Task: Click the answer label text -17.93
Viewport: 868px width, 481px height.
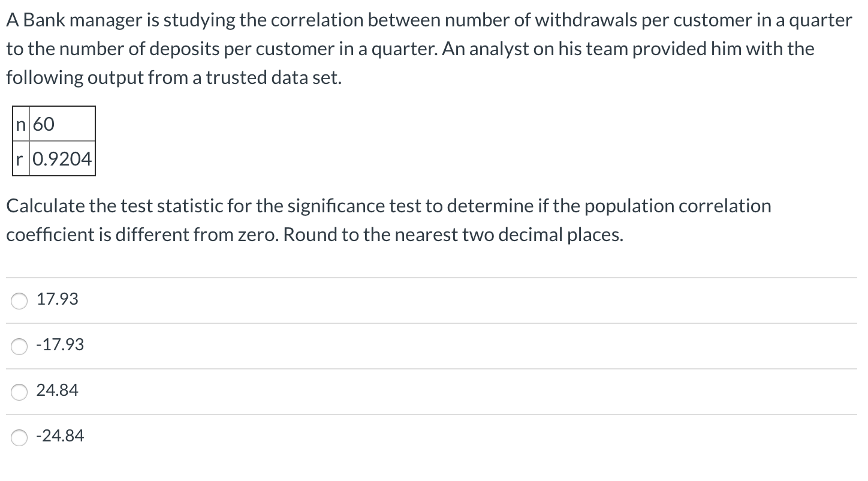Action: click(x=60, y=345)
